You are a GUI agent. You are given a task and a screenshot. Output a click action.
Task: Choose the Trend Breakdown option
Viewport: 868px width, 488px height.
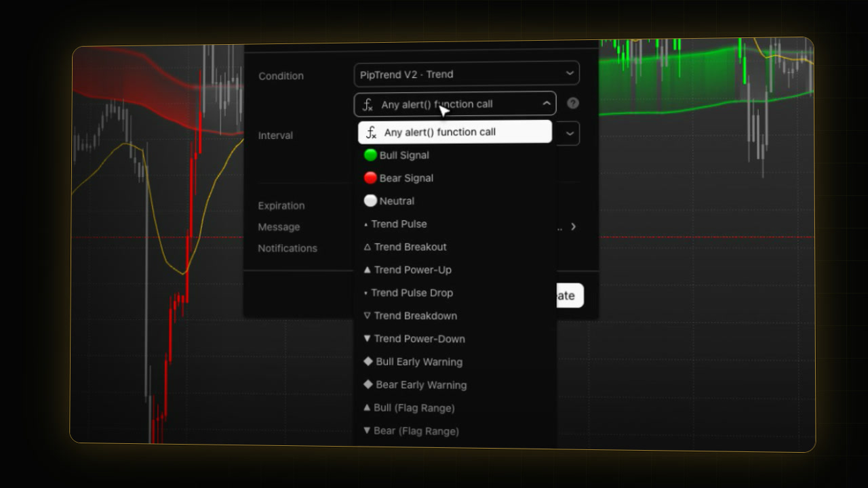pos(455,316)
